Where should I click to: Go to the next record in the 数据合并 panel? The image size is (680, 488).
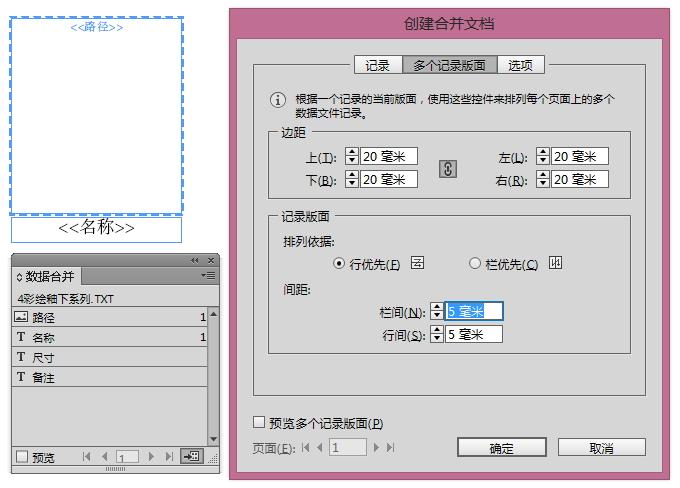point(151,456)
